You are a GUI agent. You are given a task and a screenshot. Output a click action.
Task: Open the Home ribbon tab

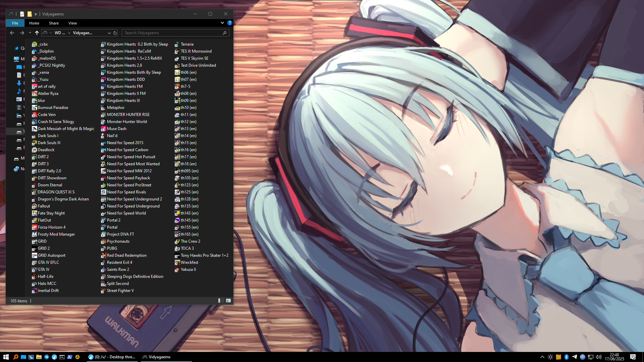34,23
